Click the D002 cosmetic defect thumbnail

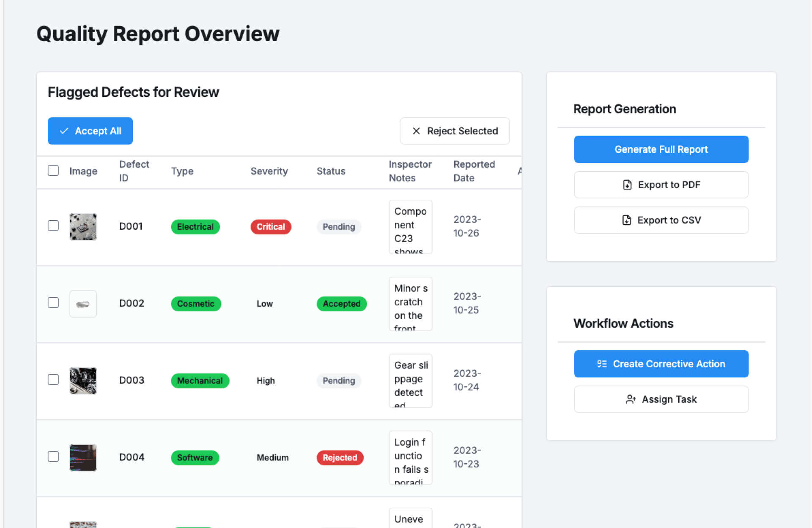point(83,304)
